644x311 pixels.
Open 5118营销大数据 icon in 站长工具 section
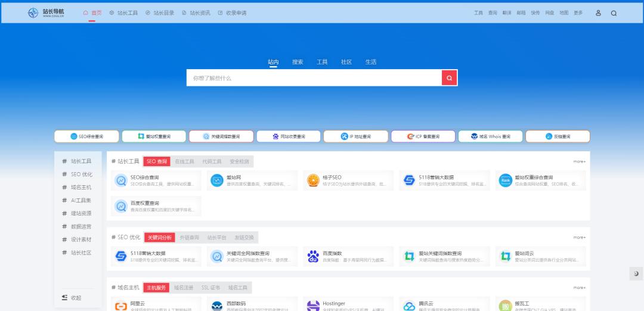click(409, 181)
